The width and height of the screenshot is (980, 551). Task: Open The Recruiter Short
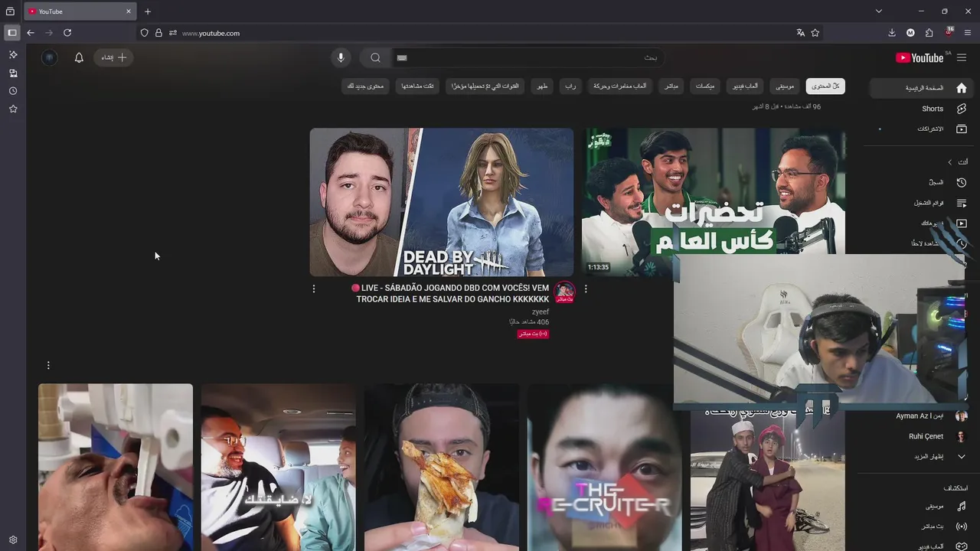pos(604,467)
